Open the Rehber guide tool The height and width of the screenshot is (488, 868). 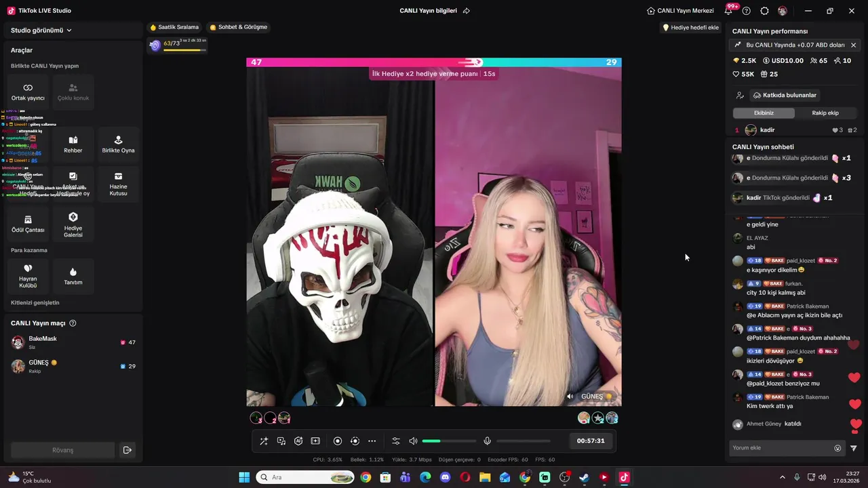point(73,144)
